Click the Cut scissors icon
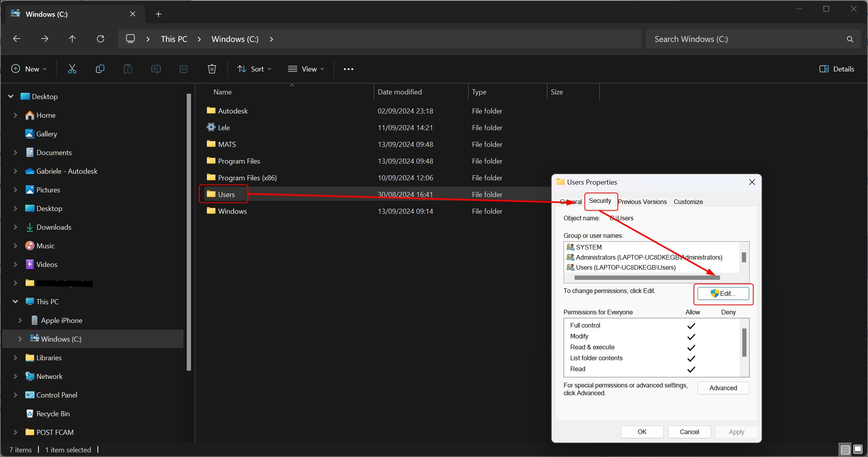The image size is (868, 457). [x=72, y=69]
